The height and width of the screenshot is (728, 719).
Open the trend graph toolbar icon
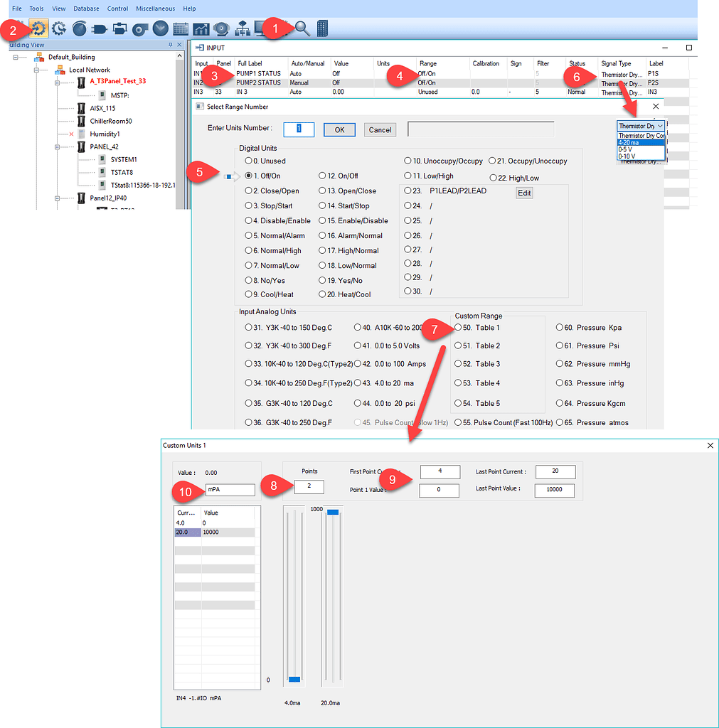(x=200, y=28)
